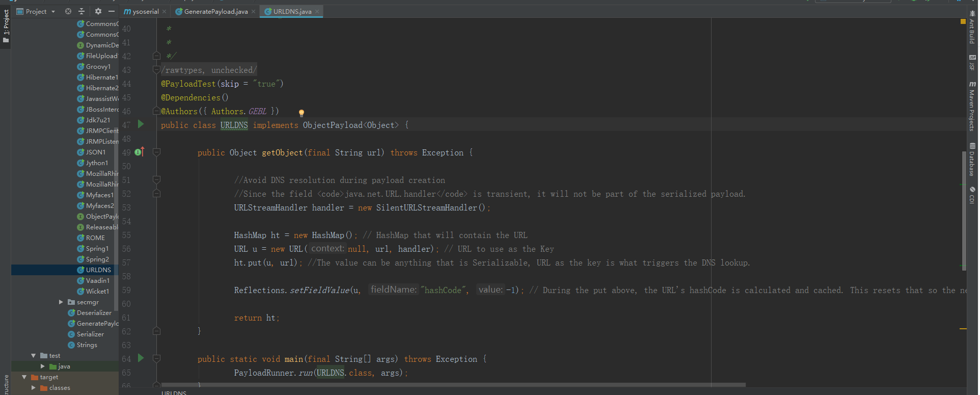Collapse the getObject method fold on line 49
This screenshot has height=395, width=980.
click(x=157, y=152)
